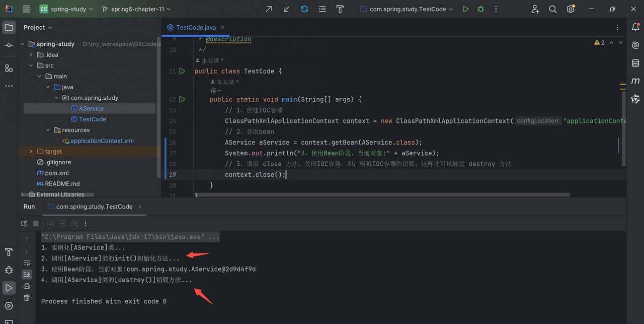Viewport: 644px width, 324px height.
Task: Clear the console output with the trash icon
Action: coord(27,297)
